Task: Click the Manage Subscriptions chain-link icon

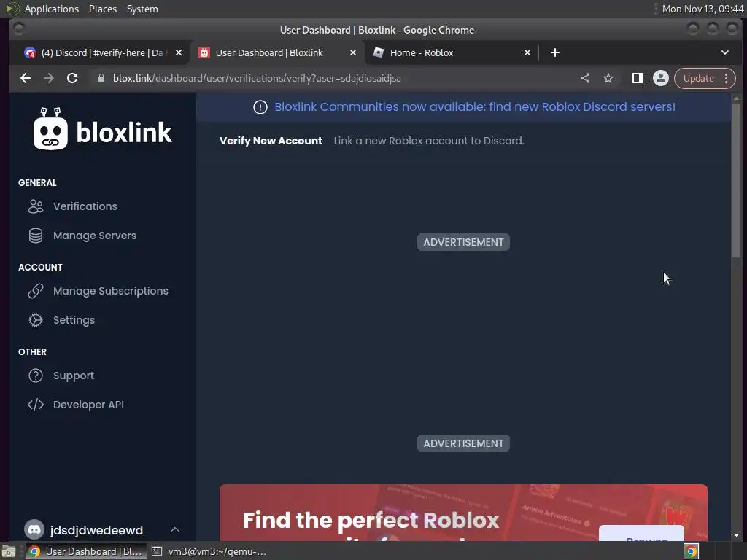Action: click(36, 291)
